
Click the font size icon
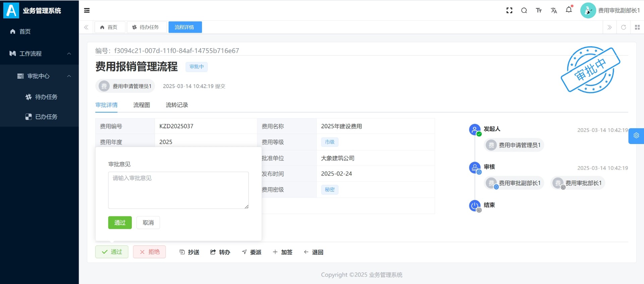click(539, 10)
